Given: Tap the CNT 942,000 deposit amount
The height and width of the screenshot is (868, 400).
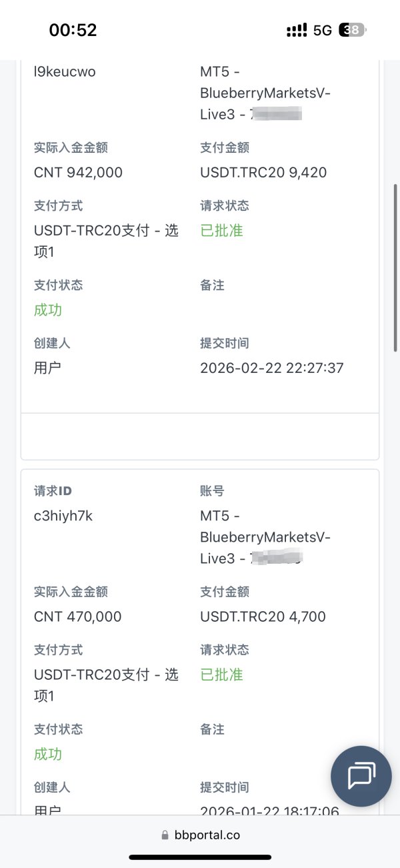Looking at the screenshot, I should click(78, 172).
